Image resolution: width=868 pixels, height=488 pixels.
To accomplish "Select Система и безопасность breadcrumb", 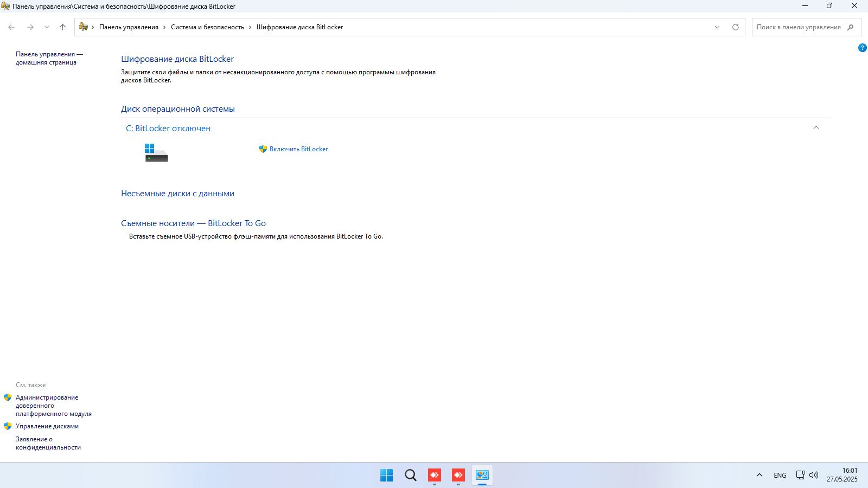I will pos(207,27).
